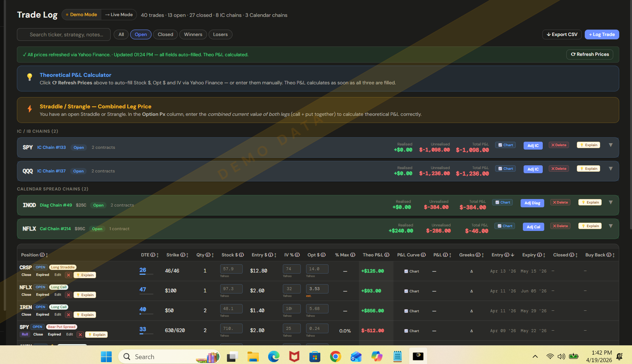Screen dimensions: 632x364
Task: Click Edit on NFLX Long Call row
Action: [x=58, y=295]
